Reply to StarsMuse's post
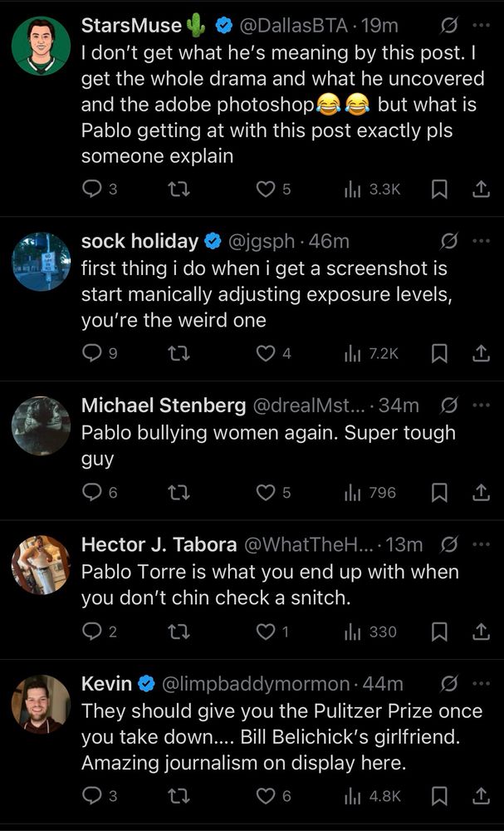This screenshot has width=504, height=831. point(91,189)
